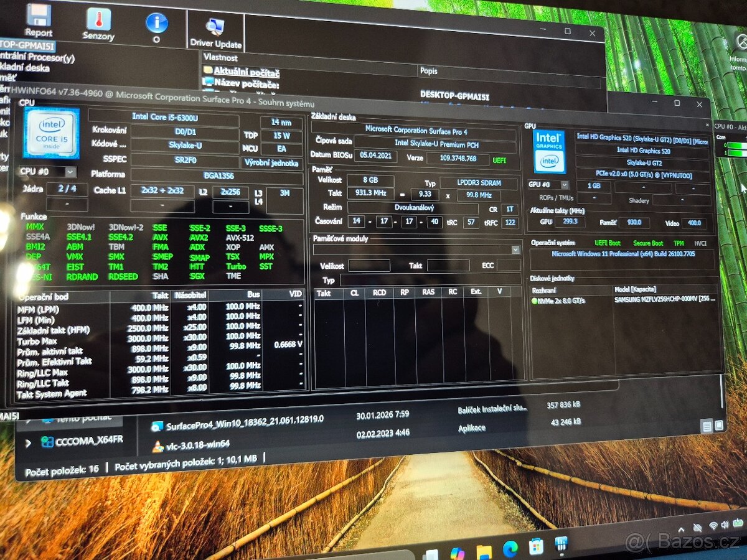This screenshot has height=560, width=747.
Task: Show hidden tray icons chevron
Action: [681, 530]
